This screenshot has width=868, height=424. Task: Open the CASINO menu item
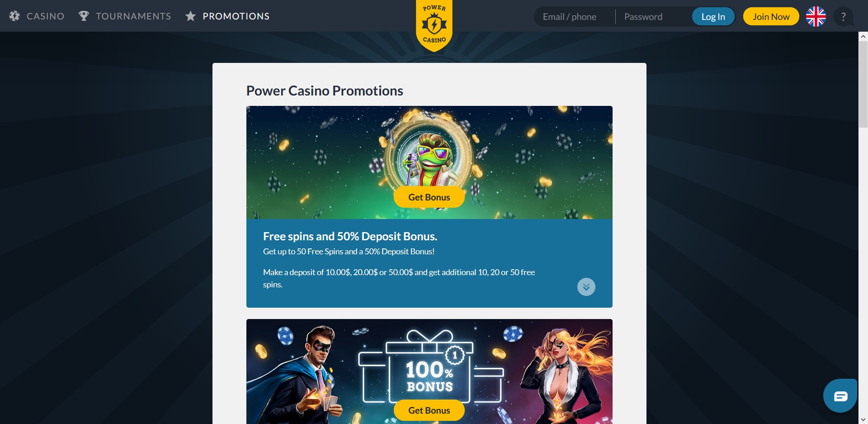[x=45, y=16]
